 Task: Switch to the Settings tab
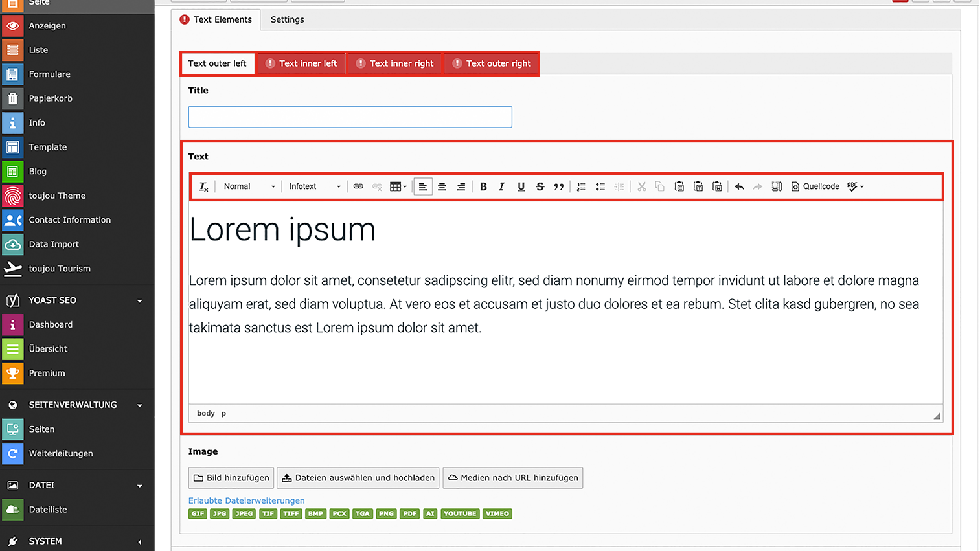287,19
